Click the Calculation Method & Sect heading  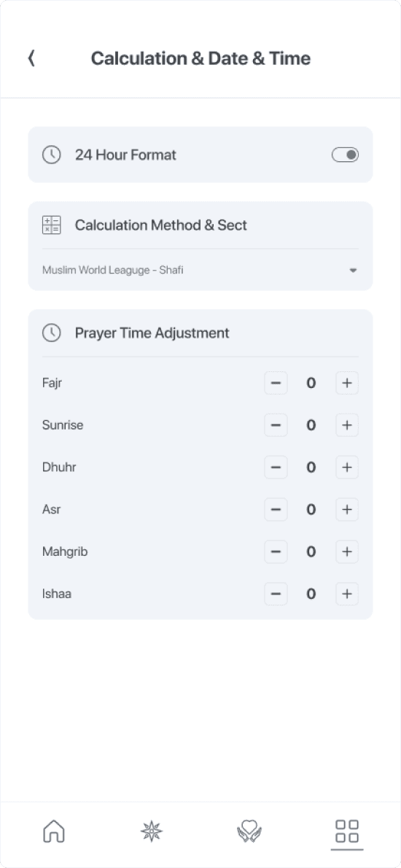coord(161,225)
